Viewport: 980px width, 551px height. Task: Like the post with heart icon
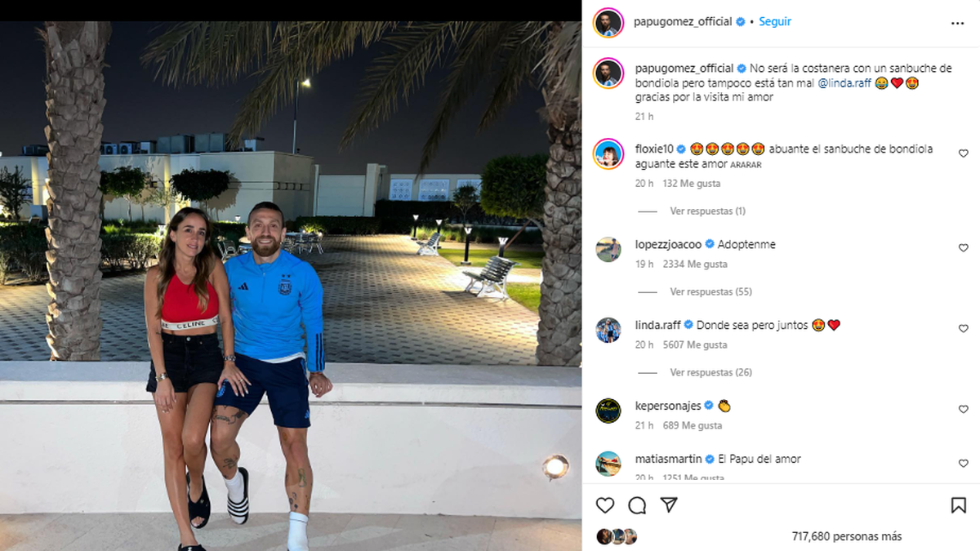point(605,505)
